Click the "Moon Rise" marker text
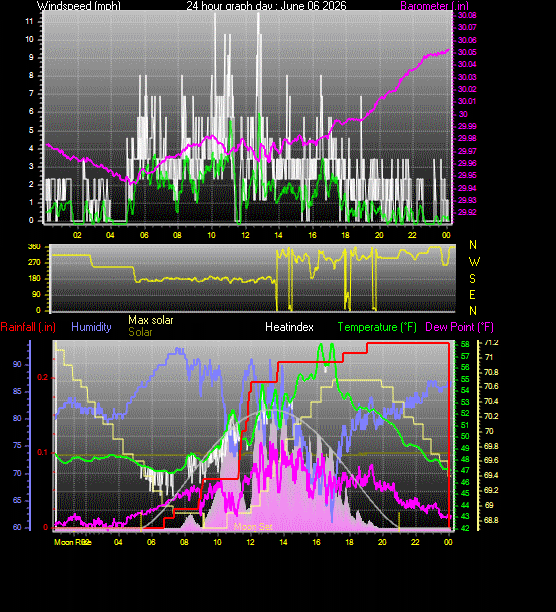The width and height of the screenshot is (556, 612). 73,542
